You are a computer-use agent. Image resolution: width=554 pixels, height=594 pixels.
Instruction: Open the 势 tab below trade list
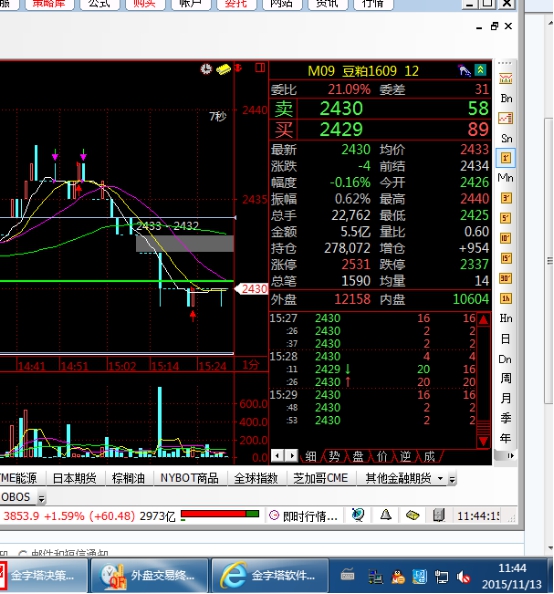pos(334,456)
